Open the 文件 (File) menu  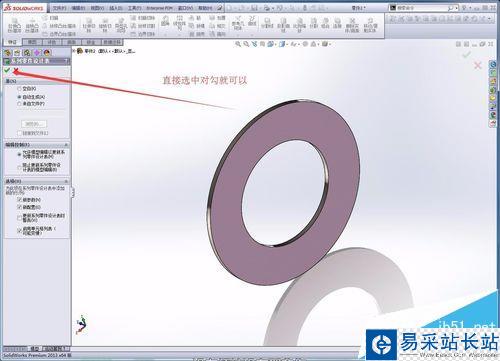[59, 8]
